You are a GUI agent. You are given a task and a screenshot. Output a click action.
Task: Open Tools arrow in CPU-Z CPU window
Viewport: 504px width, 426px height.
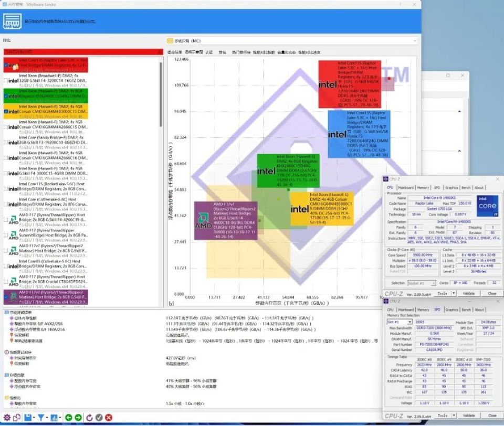coord(454,293)
